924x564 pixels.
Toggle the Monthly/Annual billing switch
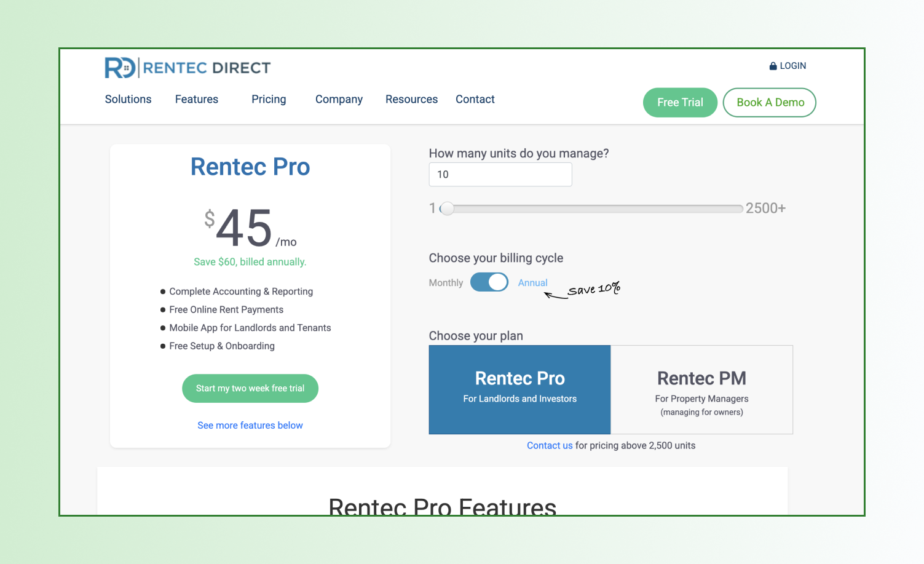tap(489, 282)
